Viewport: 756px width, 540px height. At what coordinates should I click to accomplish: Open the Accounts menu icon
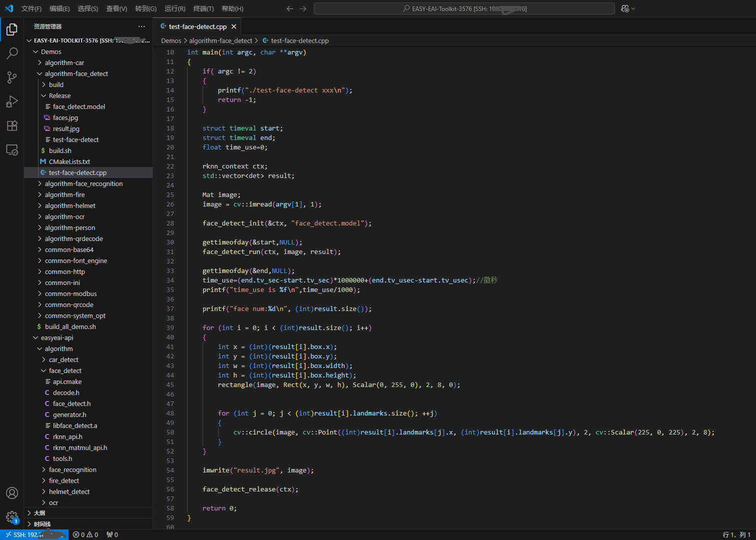12,493
